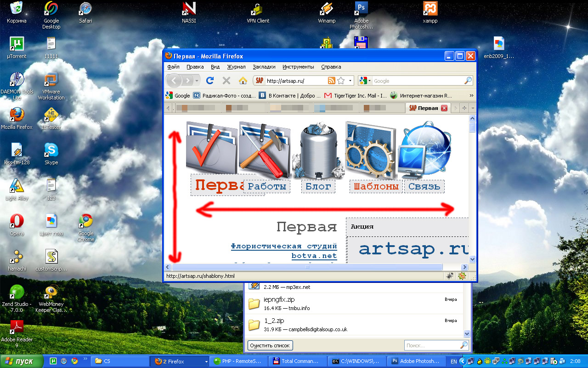The image size is (588, 368).
Task: Switch to the Первая tab
Action: [423, 108]
